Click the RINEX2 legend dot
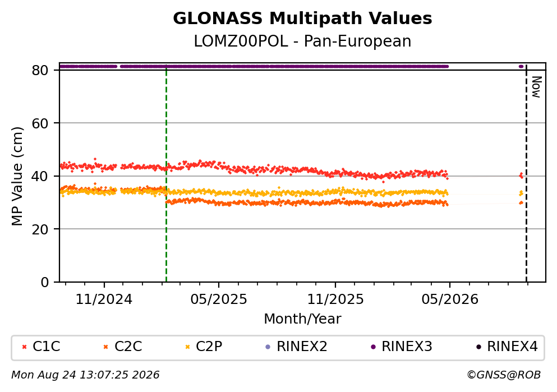The image size is (557, 392). pos(268,347)
